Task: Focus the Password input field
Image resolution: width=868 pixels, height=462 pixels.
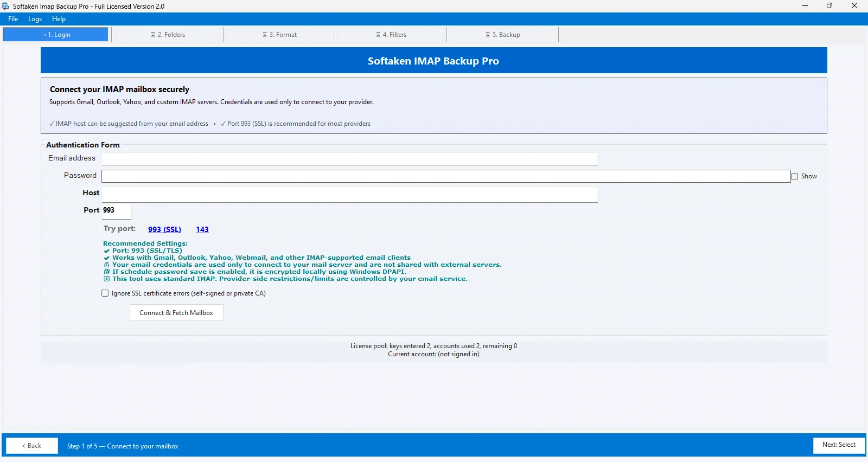Action: coord(446,176)
